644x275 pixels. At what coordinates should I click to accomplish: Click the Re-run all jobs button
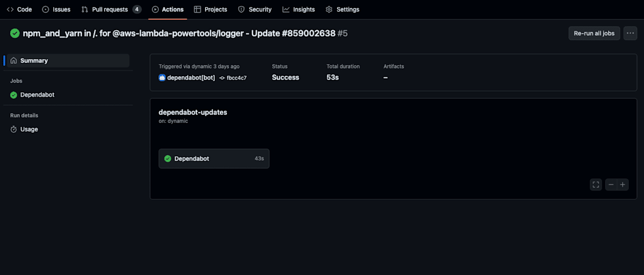tap(594, 33)
